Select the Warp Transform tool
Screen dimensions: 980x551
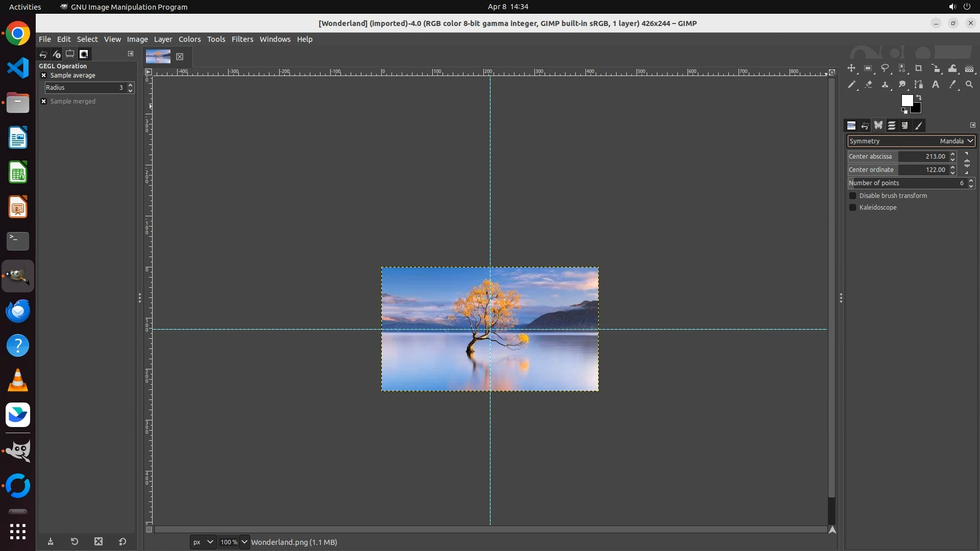tap(952, 68)
